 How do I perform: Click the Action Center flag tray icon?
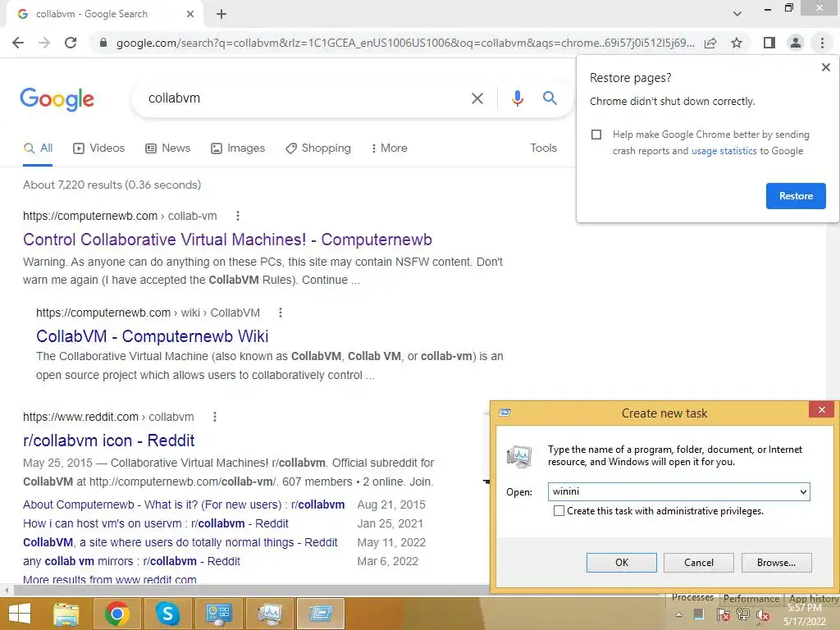[724, 614]
